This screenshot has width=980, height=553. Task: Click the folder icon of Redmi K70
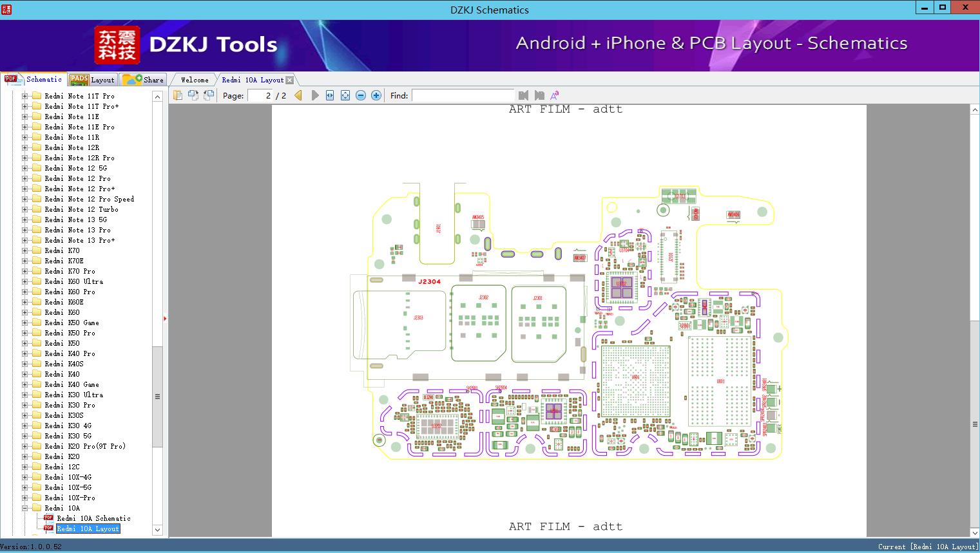pyautogui.click(x=37, y=250)
